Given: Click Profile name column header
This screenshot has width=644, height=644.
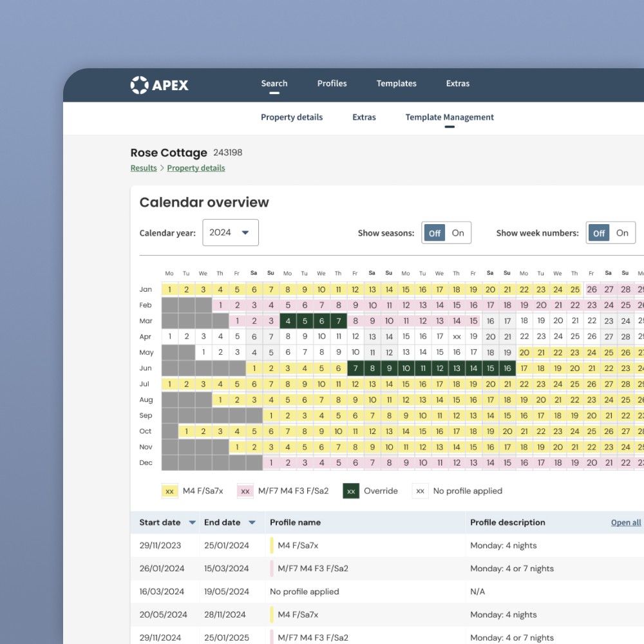Looking at the screenshot, I should click(x=296, y=522).
